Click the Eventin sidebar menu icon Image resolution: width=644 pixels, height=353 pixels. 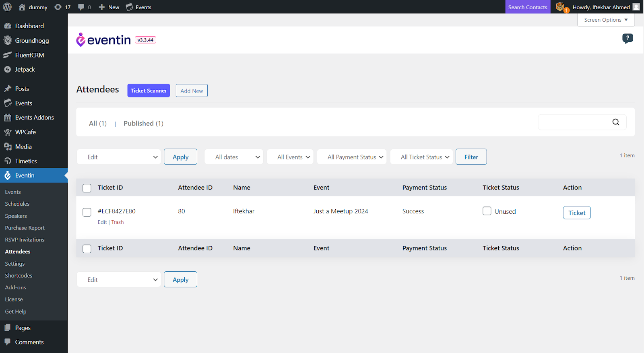pos(8,175)
